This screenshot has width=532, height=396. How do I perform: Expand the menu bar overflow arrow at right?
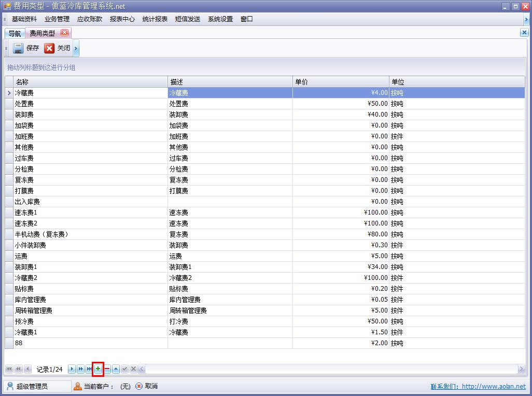[526, 19]
